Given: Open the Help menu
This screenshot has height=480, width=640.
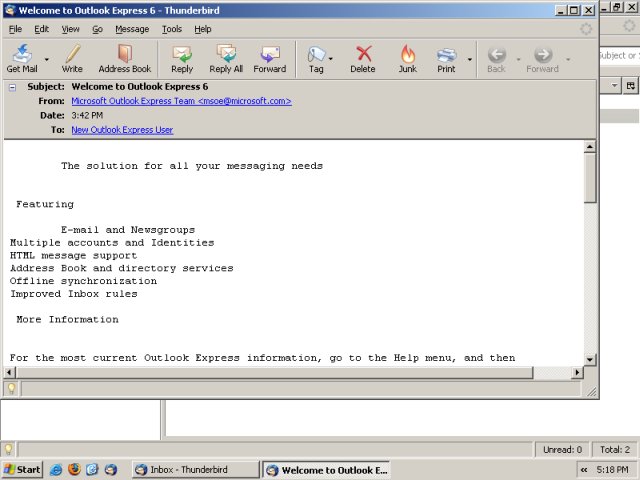Looking at the screenshot, I should coord(202,29).
